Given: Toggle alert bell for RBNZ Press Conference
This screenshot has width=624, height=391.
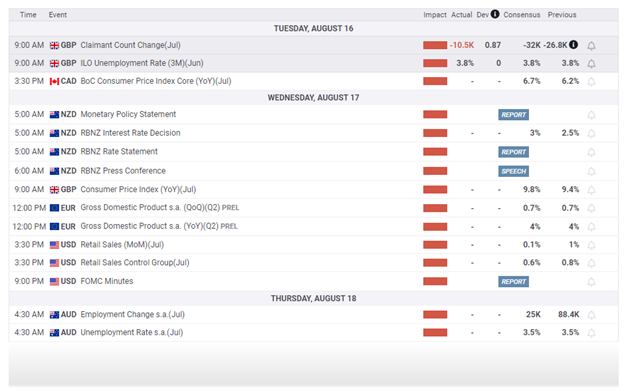Looking at the screenshot, I should 591,171.
